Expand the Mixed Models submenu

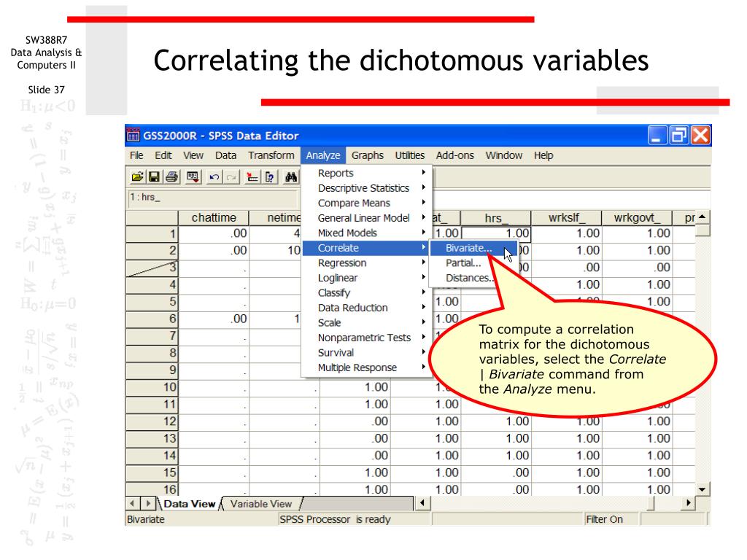click(367, 233)
